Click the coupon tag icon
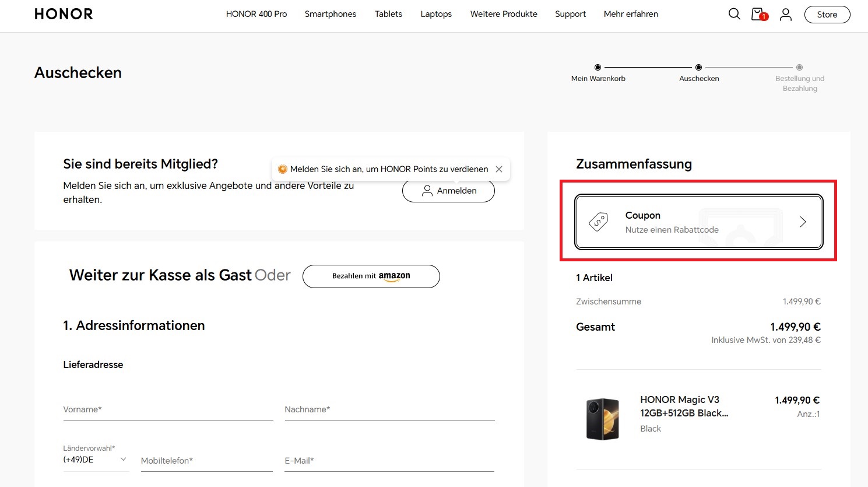 599,222
